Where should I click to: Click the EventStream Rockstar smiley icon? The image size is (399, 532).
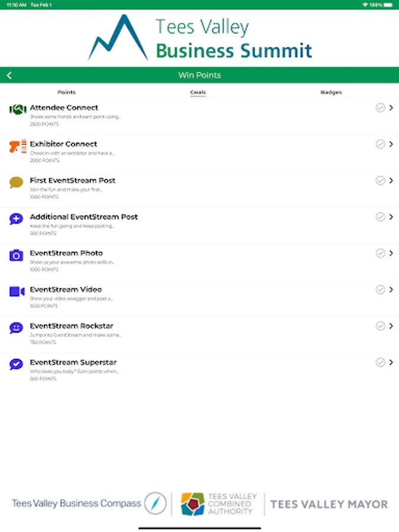pos(16,327)
